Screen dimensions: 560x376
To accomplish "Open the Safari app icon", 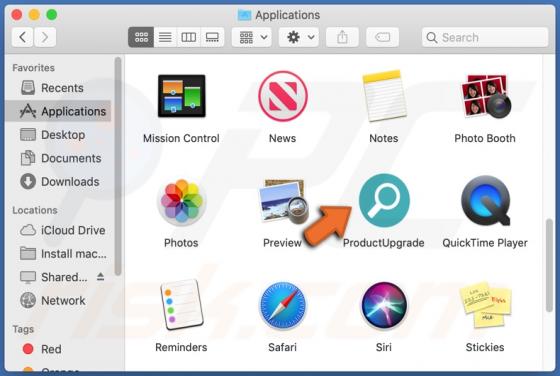I will 282,305.
